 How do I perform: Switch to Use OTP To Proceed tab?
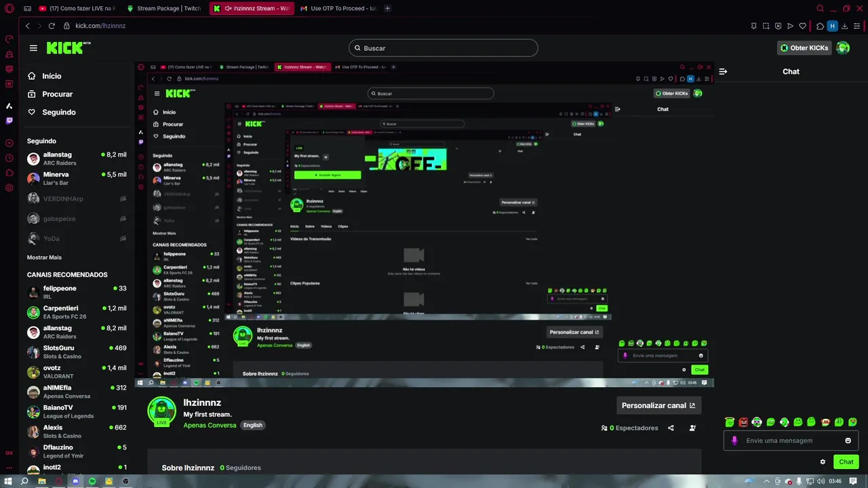pyautogui.click(x=338, y=8)
